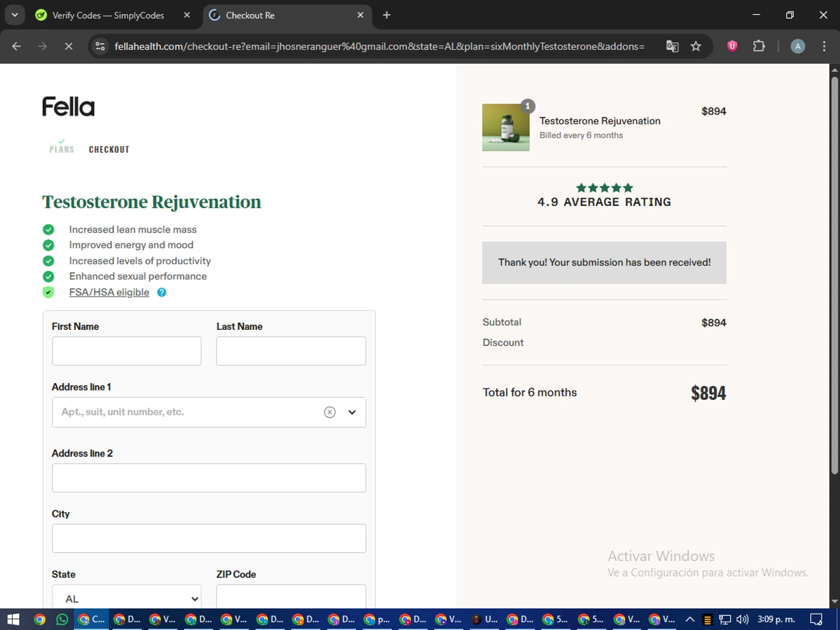Open the network tray icon

(725, 619)
